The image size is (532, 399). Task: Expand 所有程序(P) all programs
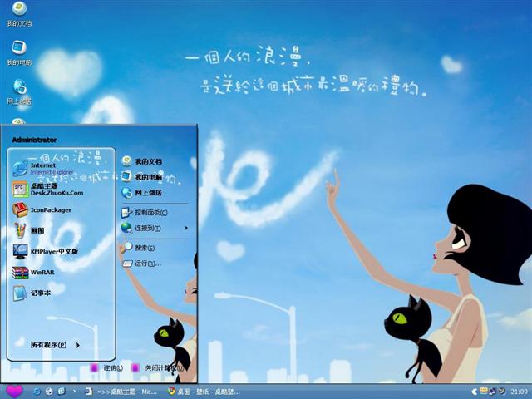[55, 345]
